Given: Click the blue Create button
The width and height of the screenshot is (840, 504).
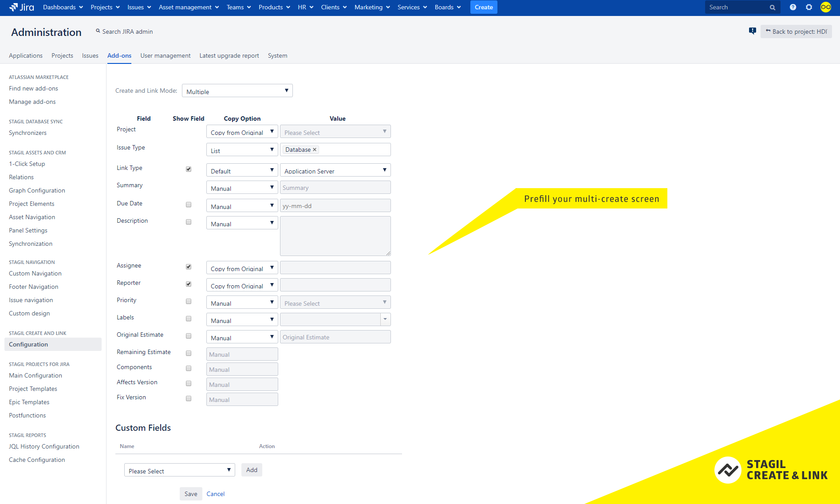Looking at the screenshot, I should [x=484, y=7].
